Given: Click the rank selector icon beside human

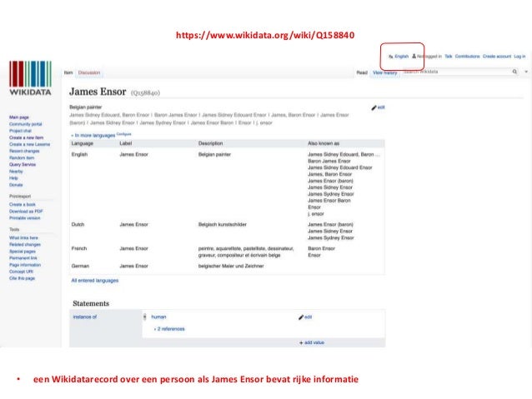Looking at the screenshot, I should 145,317.
